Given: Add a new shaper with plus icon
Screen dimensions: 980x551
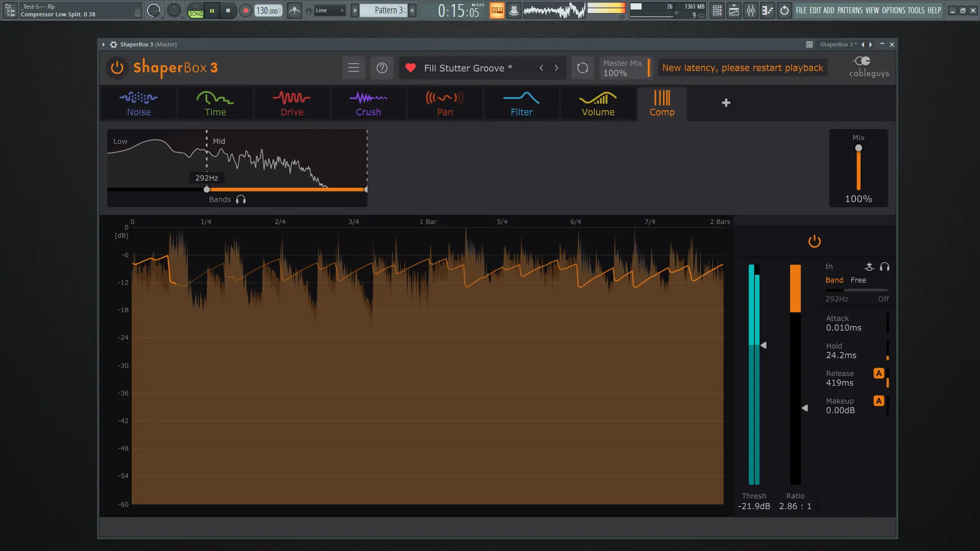Looking at the screenshot, I should coord(726,103).
